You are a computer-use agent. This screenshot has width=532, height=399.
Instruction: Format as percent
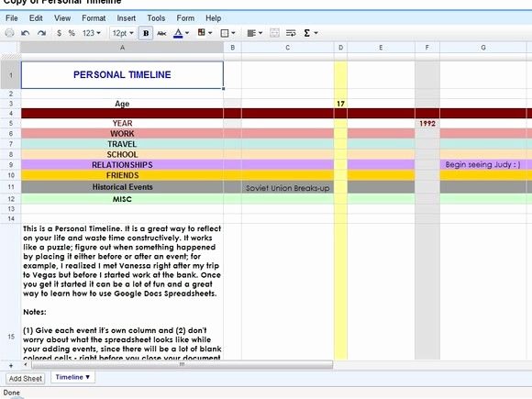(72, 33)
